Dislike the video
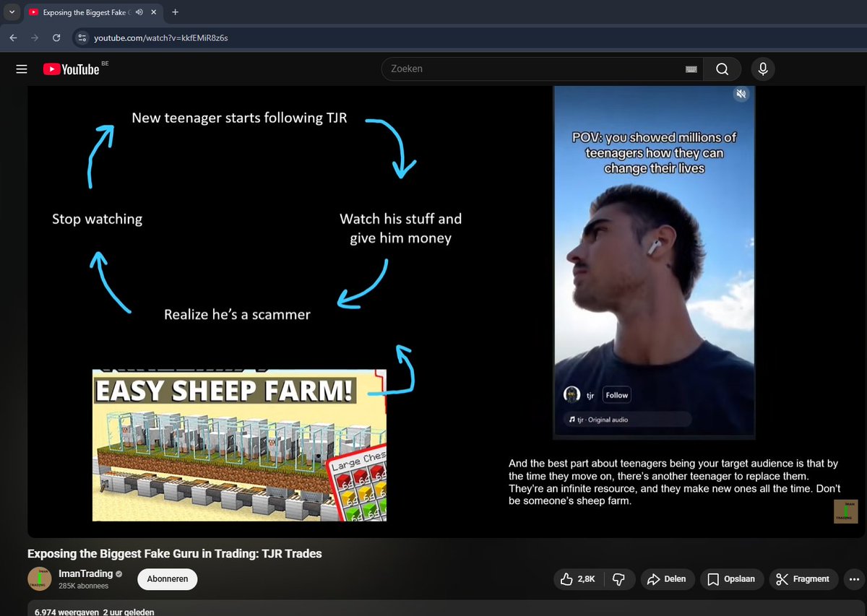Screen dimensions: 867x616 pos(618,579)
